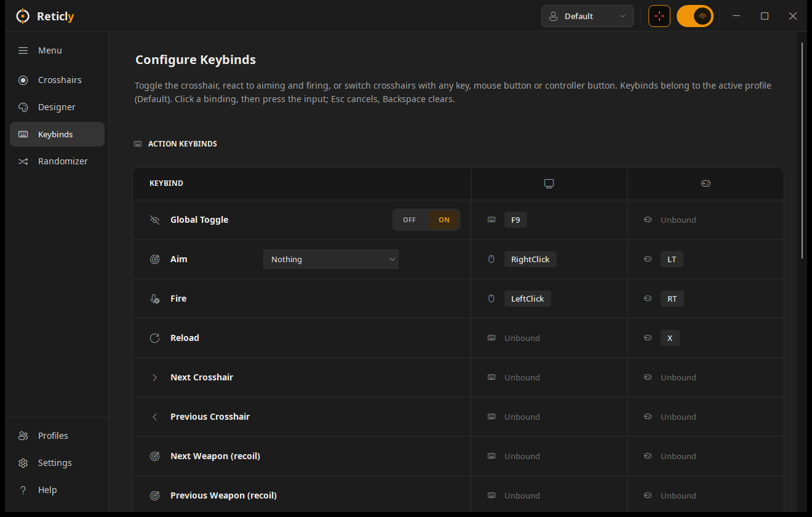
Task: Go to the Crosshairs page
Action: pyautogui.click(x=57, y=80)
